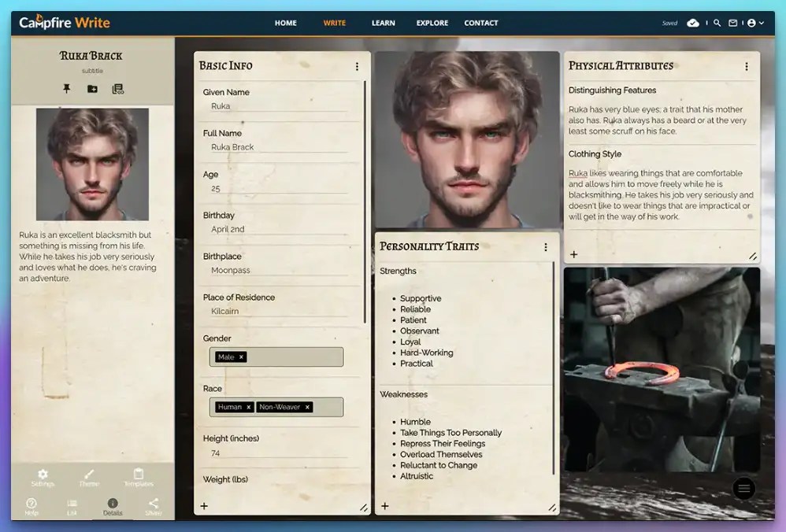Expand the account dropdown chevron
786x532 pixels.
coord(762,23)
